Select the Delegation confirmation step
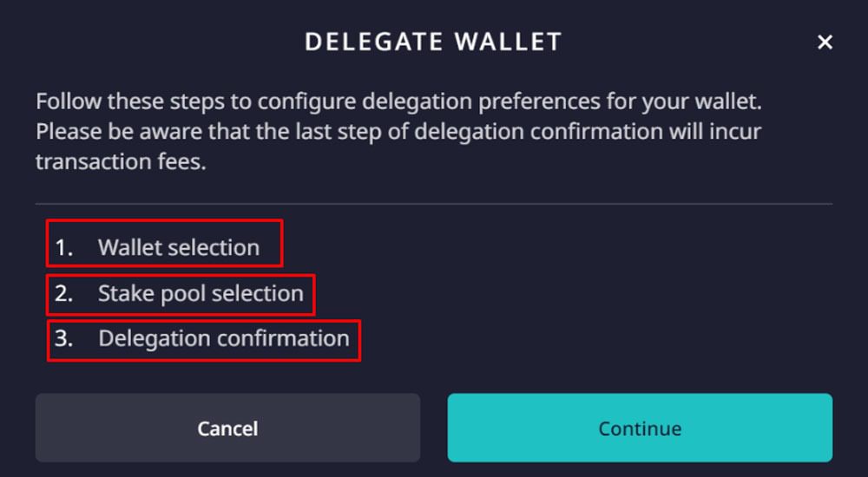 (x=223, y=338)
